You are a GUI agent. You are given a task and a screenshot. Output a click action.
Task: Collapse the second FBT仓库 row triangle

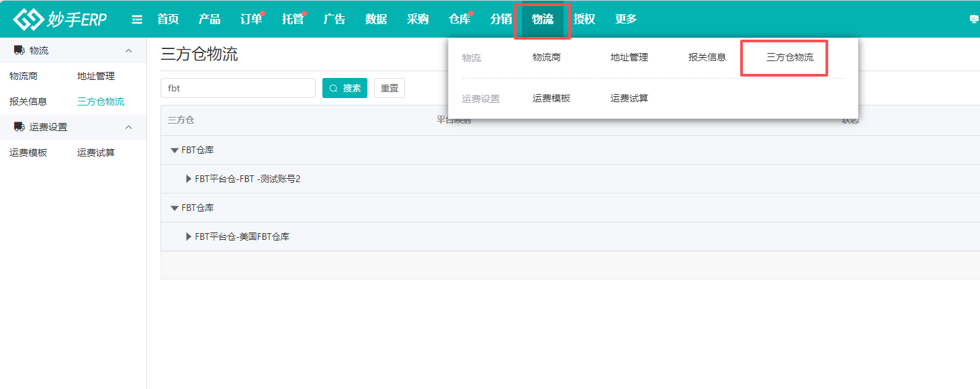[x=175, y=208]
